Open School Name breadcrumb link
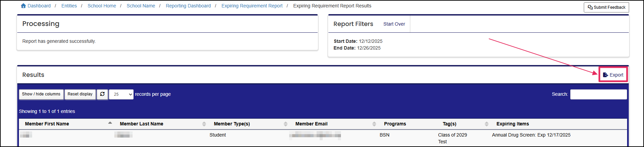Screen dimensions: 644x147 coord(141,6)
